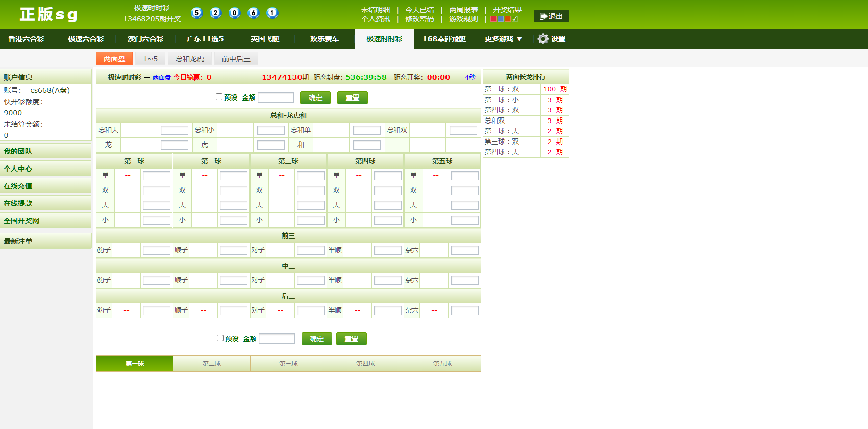Click the 总和大 bet amount field

[174, 130]
